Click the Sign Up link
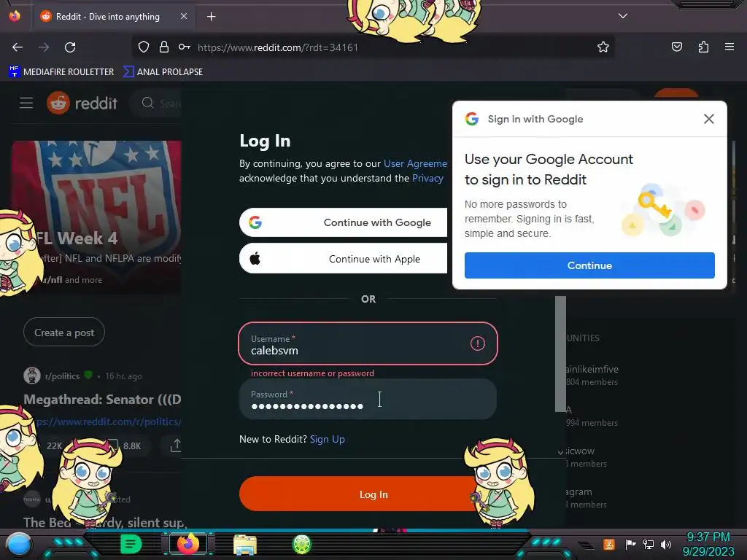 pyautogui.click(x=328, y=439)
